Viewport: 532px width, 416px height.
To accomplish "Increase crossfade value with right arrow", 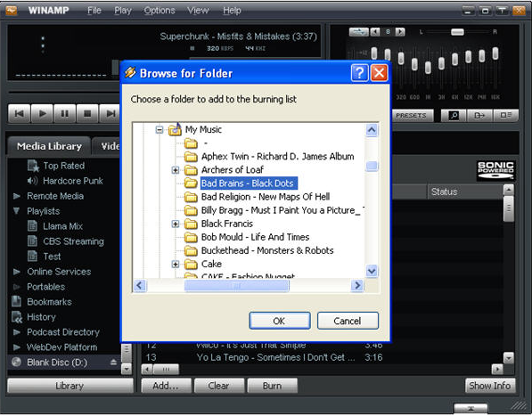I will (400, 32).
